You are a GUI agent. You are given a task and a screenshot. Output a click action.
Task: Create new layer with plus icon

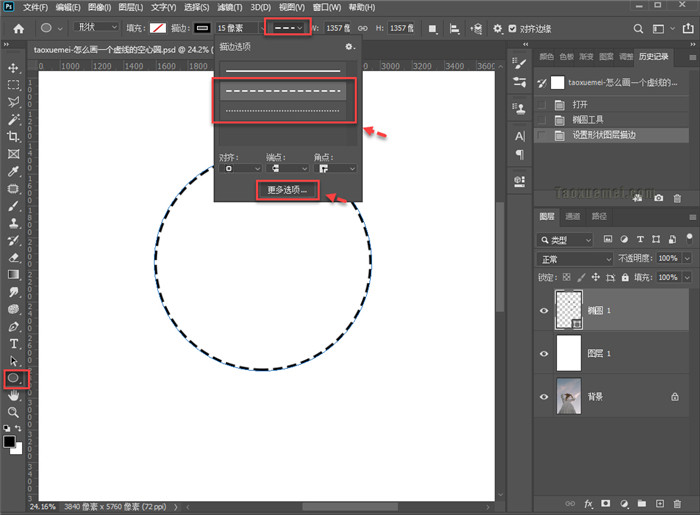[x=660, y=504]
